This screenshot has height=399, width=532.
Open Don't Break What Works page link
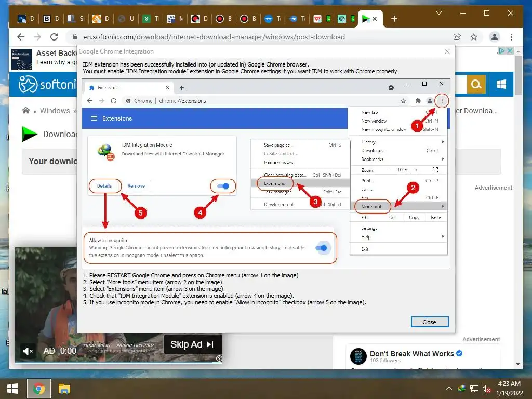(x=412, y=354)
